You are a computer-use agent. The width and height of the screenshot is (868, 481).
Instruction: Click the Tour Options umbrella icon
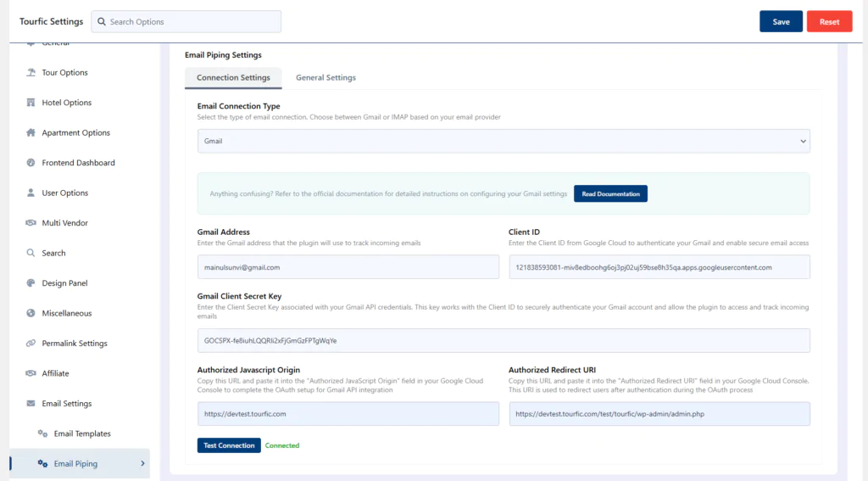click(31, 73)
